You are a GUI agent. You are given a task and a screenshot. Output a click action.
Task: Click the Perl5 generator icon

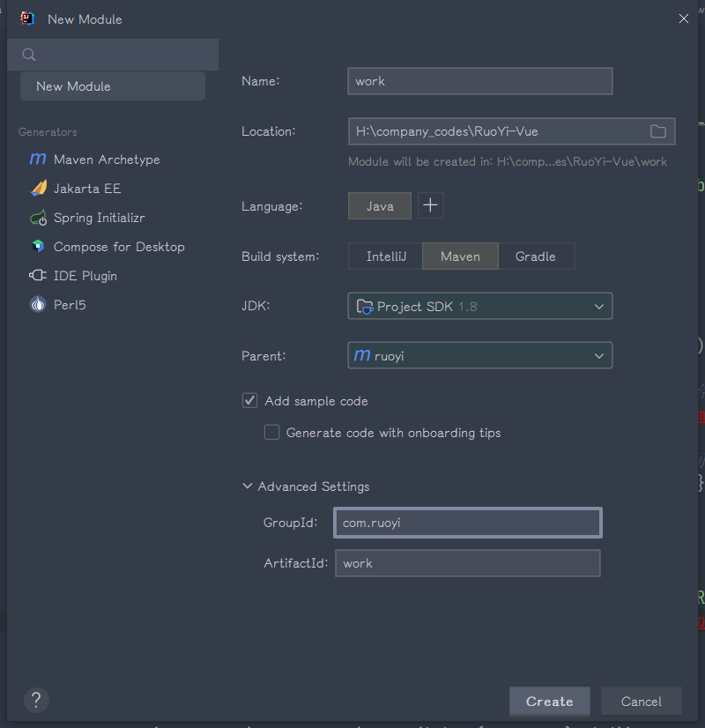(38, 305)
